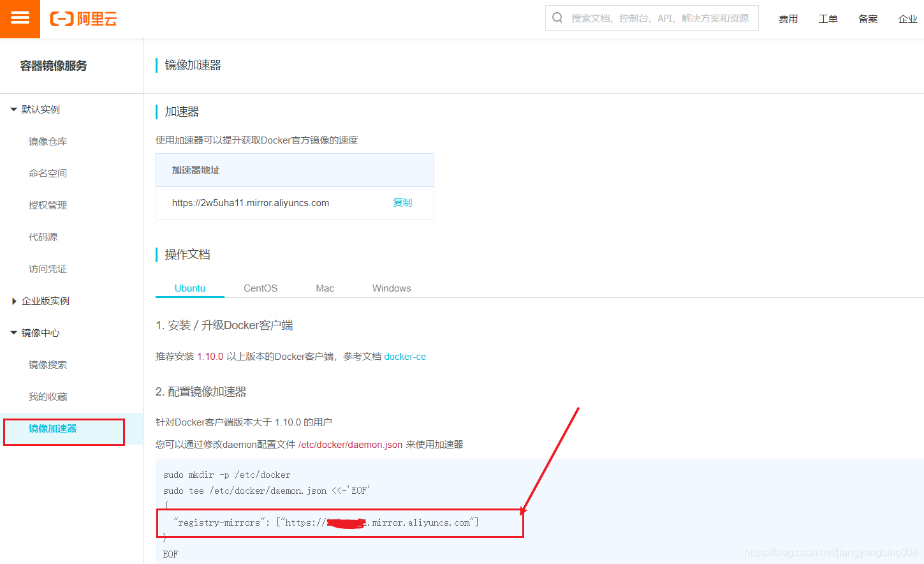This screenshot has width=924, height=564.
Task: Click the 容器镜像服务 sidebar title
Action: tap(54, 66)
